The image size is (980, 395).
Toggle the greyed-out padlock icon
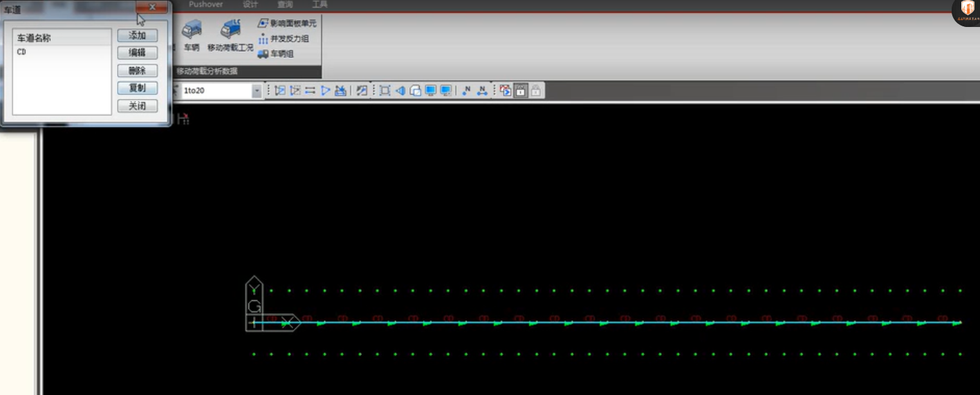point(536,91)
